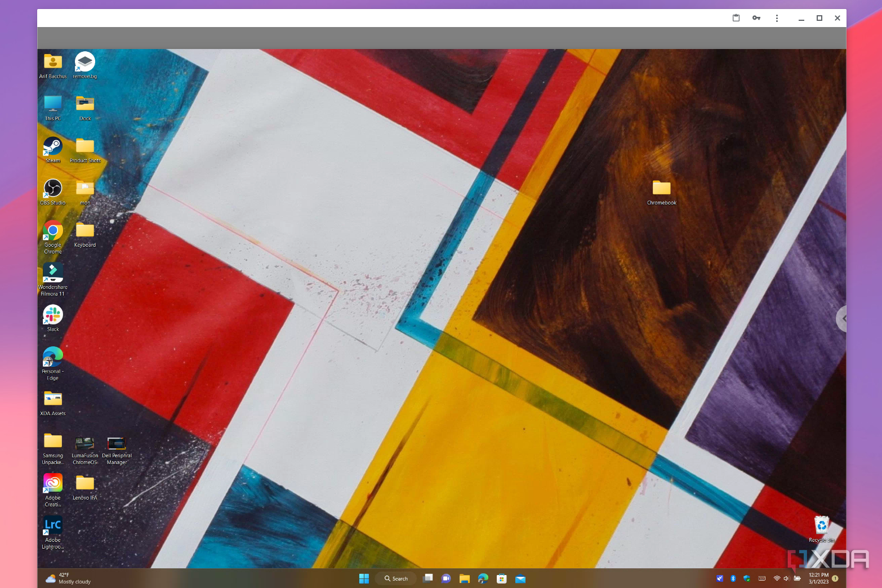This screenshot has width=882, height=588.
Task: Open the Steam desktop shortcut
Action: click(x=53, y=149)
